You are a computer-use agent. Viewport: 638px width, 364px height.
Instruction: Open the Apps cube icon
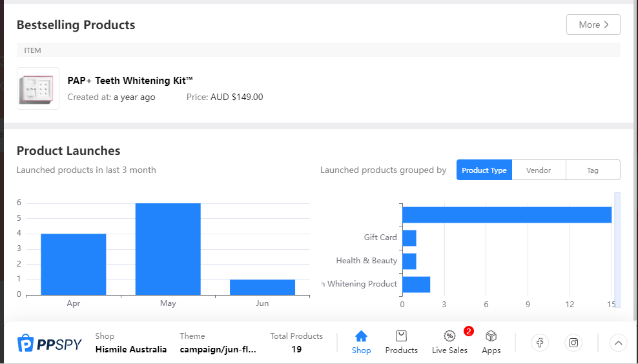tap(491, 336)
